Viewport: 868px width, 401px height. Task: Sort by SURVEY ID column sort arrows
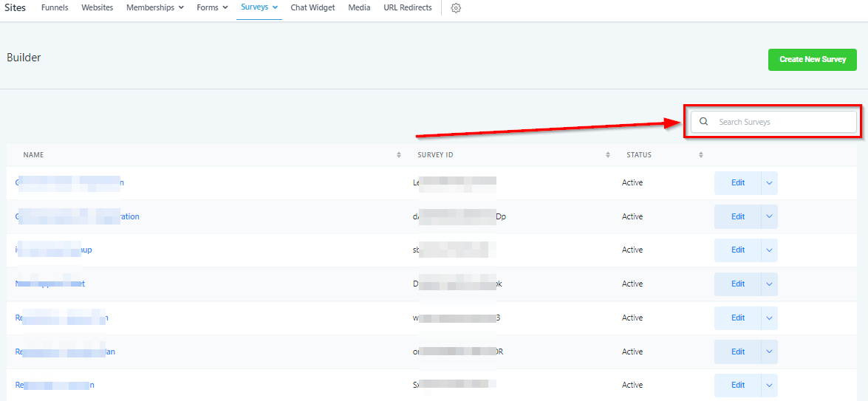[608, 155]
